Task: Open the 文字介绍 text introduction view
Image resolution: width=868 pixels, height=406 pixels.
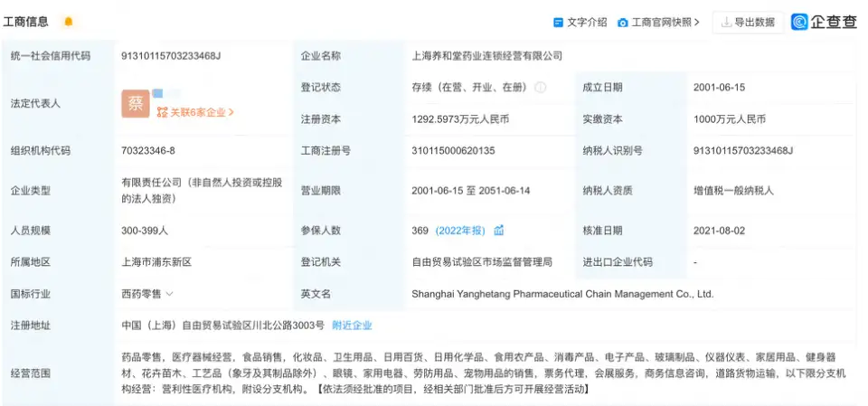Action: (x=580, y=23)
